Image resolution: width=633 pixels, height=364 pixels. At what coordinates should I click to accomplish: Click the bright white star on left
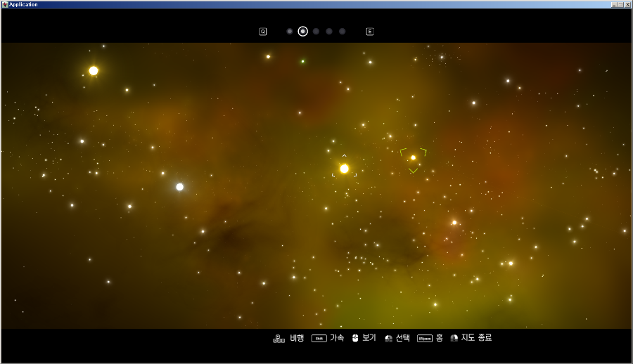point(180,187)
